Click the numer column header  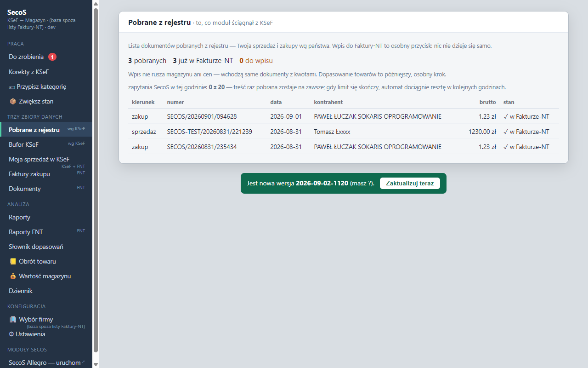pyautogui.click(x=175, y=102)
